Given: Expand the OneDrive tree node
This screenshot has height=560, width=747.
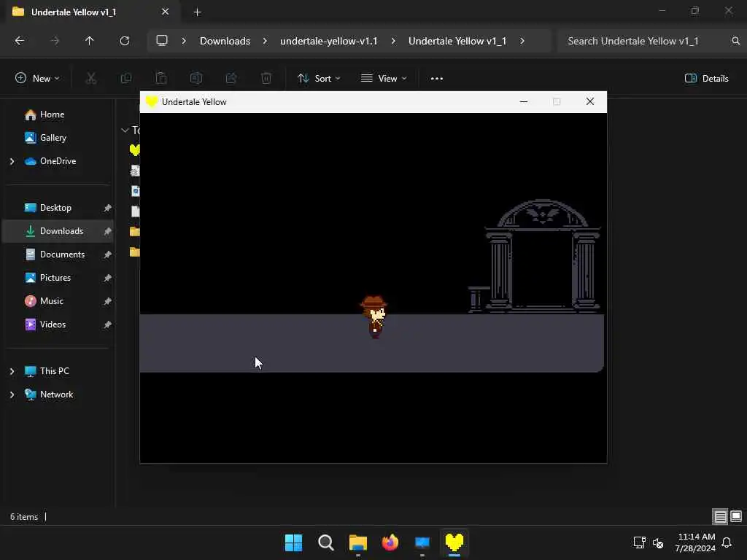Looking at the screenshot, I should click(12, 161).
